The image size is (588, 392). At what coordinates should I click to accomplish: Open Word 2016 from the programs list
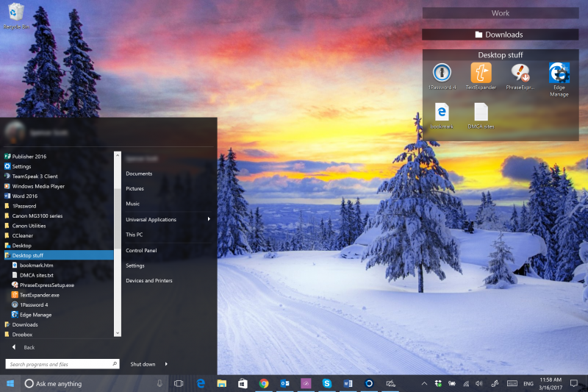pyautogui.click(x=24, y=196)
